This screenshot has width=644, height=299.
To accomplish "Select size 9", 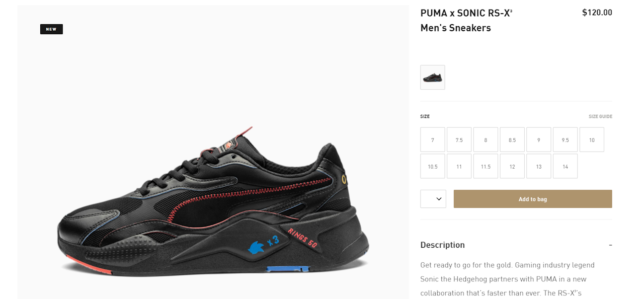I will [539, 139].
